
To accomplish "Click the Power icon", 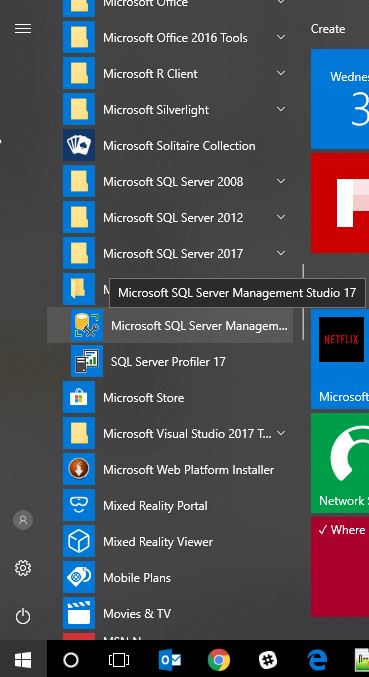I will (23, 616).
